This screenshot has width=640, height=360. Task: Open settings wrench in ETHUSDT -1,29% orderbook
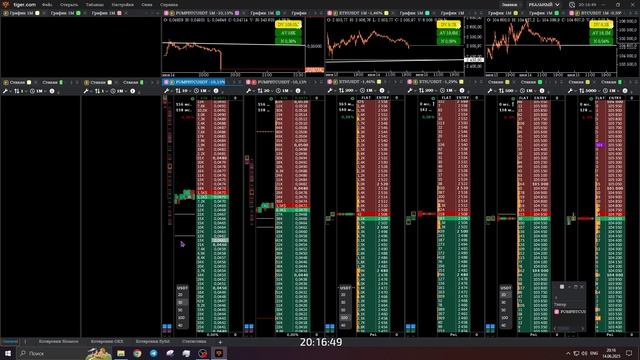click(410, 91)
